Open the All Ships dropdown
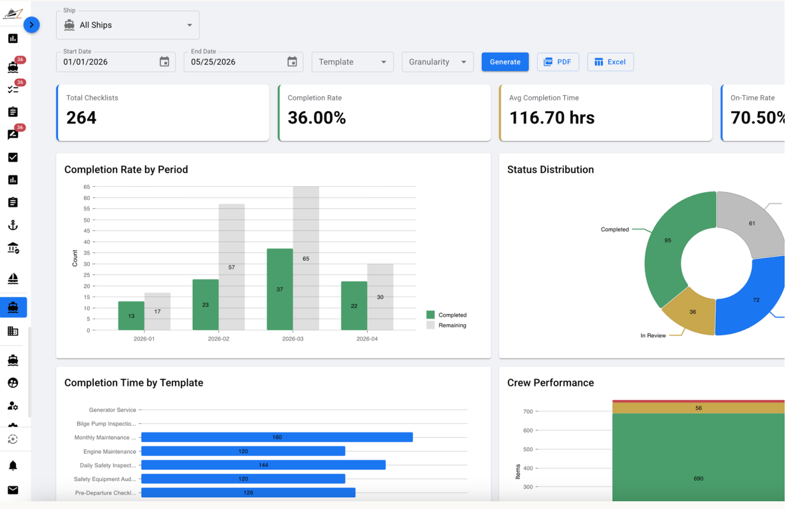Image resolution: width=812 pixels, height=509 pixels. (128, 25)
